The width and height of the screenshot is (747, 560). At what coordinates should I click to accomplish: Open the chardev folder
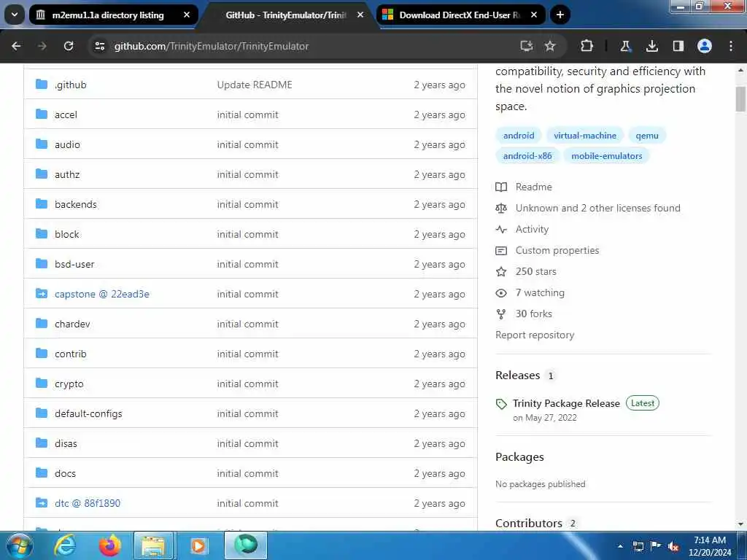click(x=72, y=324)
